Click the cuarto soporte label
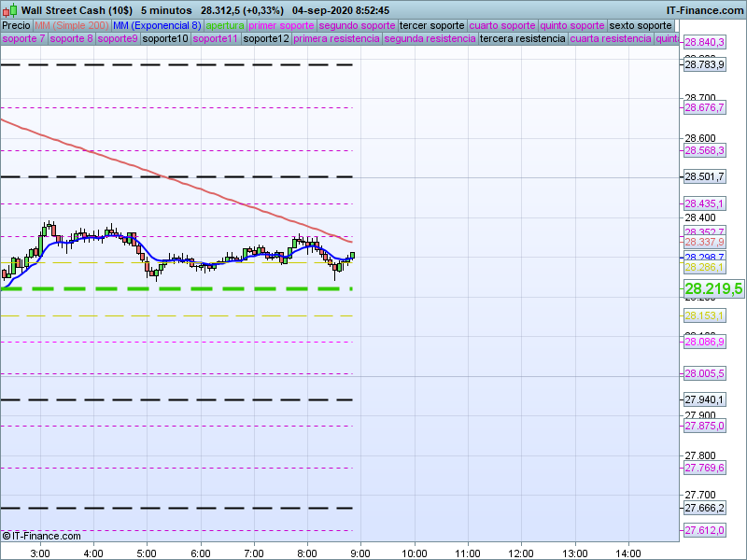The width and height of the screenshot is (747, 560). (502, 25)
